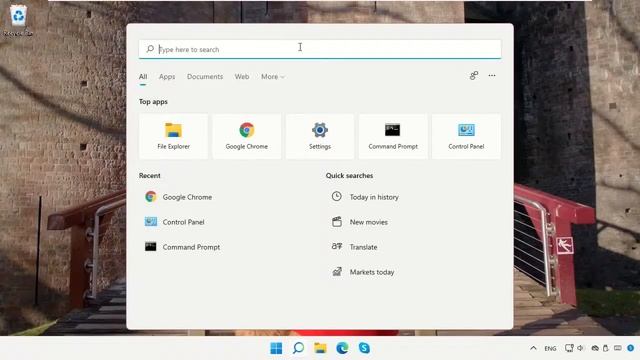Click the Control Panel icon under Recent
The image size is (640, 360).
click(151, 222)
